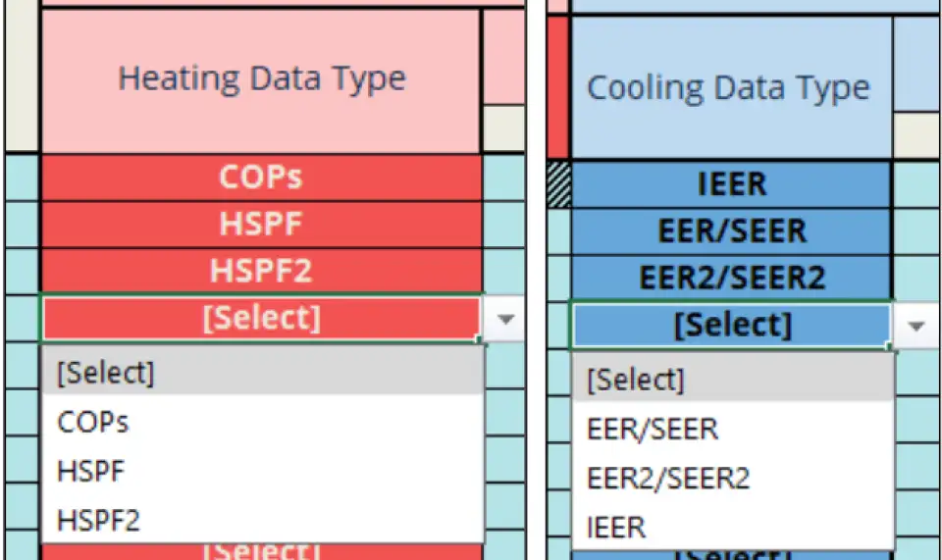Choose EER/SEER from the cooling dropdown list
Screen dimensions: 942x560
(653, 429)
